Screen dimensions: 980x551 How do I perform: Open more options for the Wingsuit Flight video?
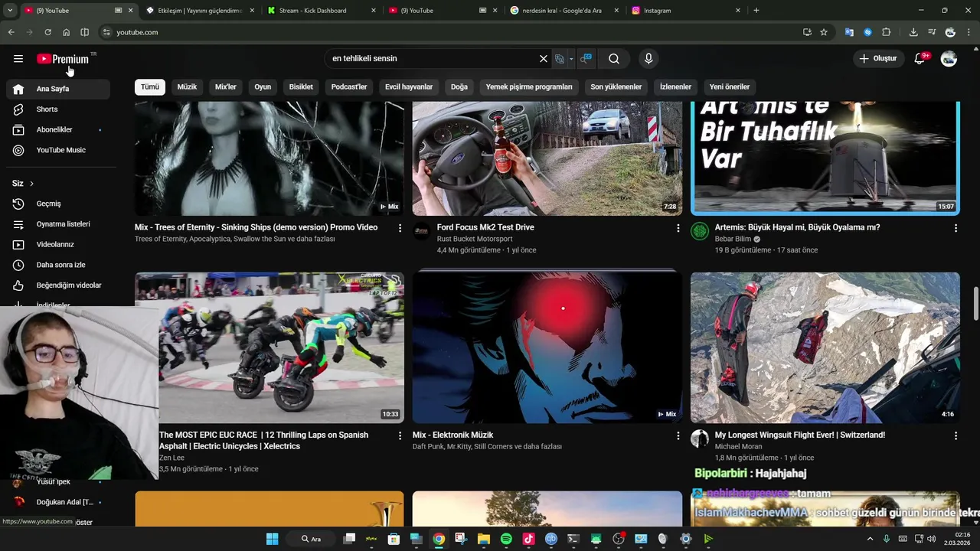955,435
